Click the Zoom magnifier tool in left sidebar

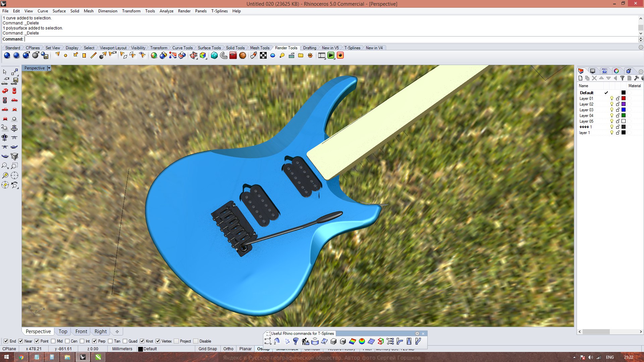pos(5,166)
